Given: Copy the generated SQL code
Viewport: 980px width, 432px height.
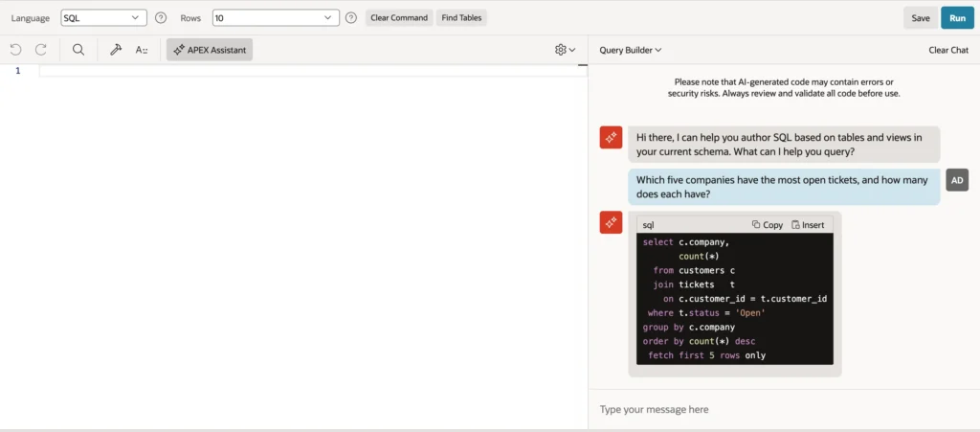Looking at the screenshot, I should point(768,225).
